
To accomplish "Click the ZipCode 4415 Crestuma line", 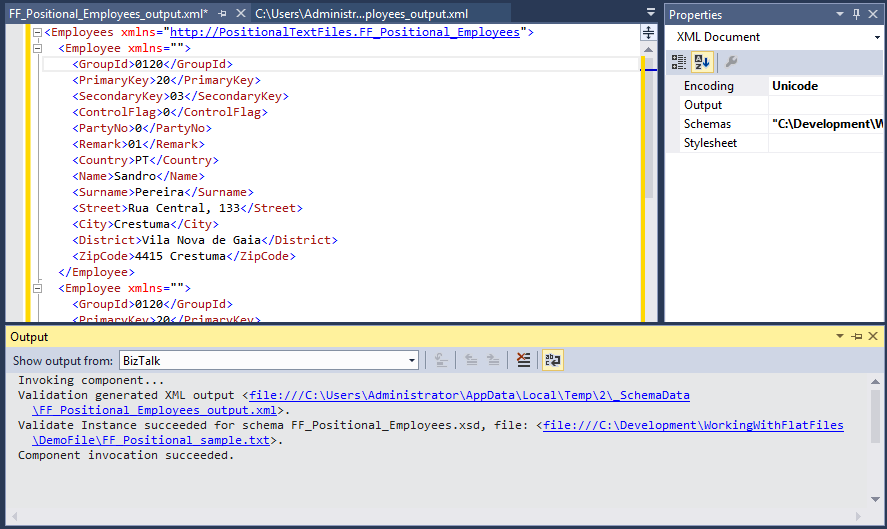I will (184, 256).
